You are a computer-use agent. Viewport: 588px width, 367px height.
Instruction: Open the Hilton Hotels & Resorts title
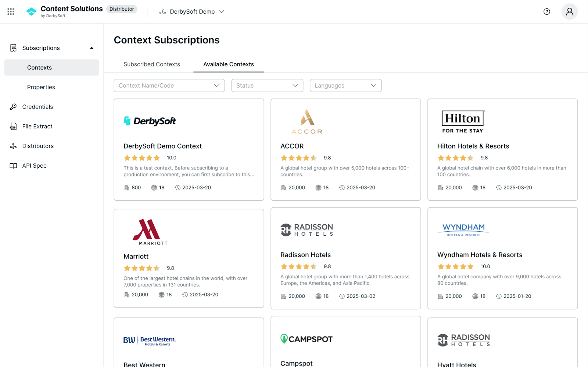click(473, 146)
